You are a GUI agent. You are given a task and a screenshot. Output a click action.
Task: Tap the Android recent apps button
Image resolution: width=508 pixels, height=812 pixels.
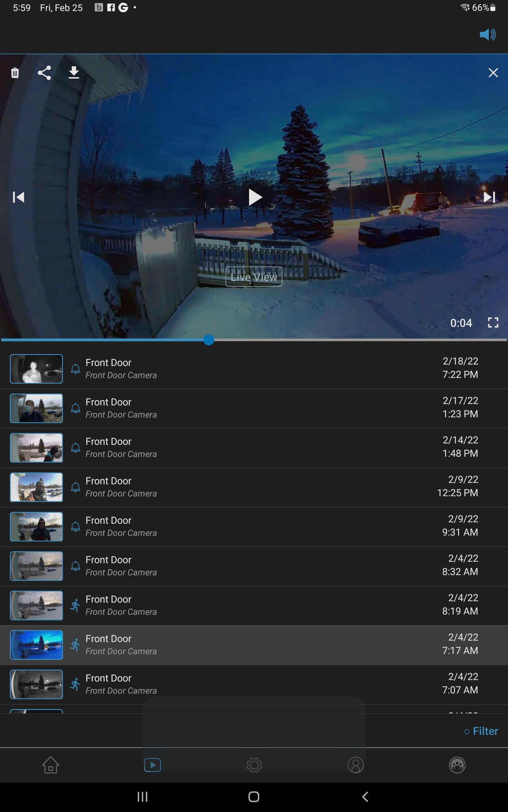tap(142, 797)
